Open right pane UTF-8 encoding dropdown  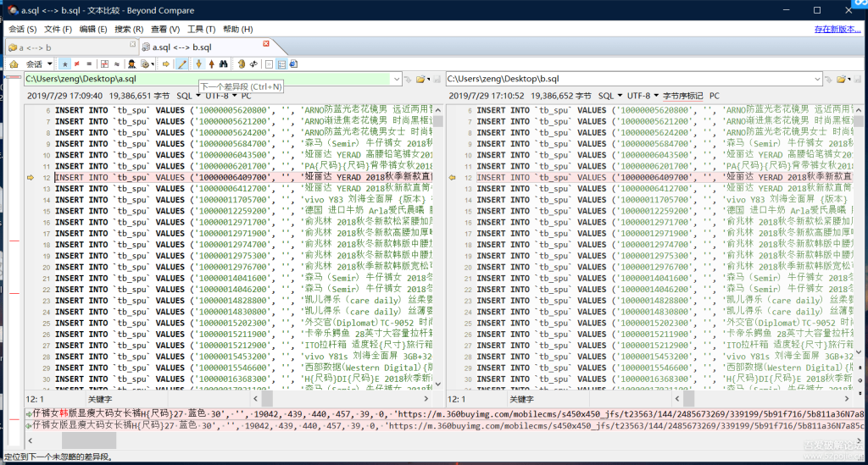click(643, 96)
